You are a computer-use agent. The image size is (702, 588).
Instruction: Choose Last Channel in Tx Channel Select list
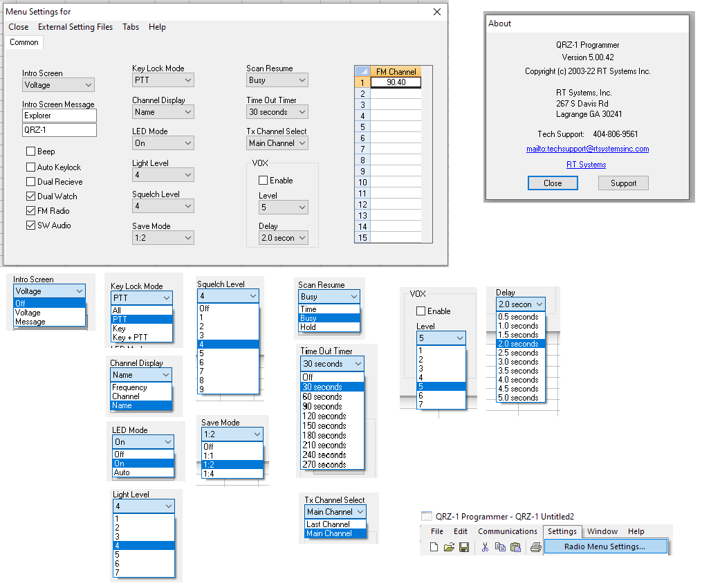335,524
